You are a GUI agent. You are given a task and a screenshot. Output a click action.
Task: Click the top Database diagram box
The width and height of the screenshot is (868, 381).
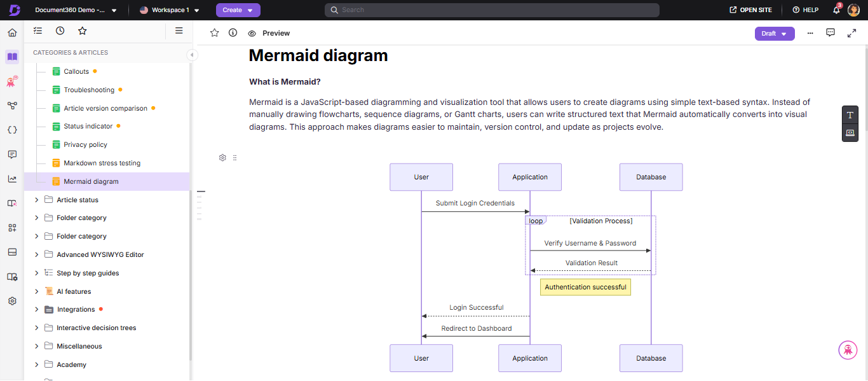click(651, 177)
